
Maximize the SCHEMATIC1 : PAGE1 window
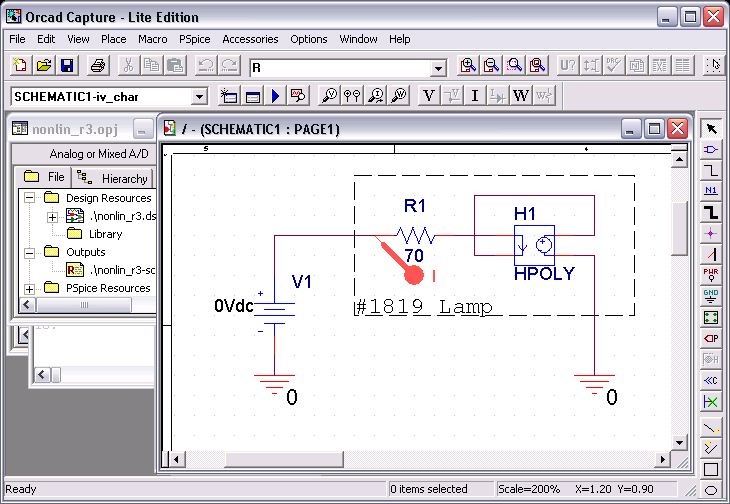pyautogui.click(x=654, y=129)
